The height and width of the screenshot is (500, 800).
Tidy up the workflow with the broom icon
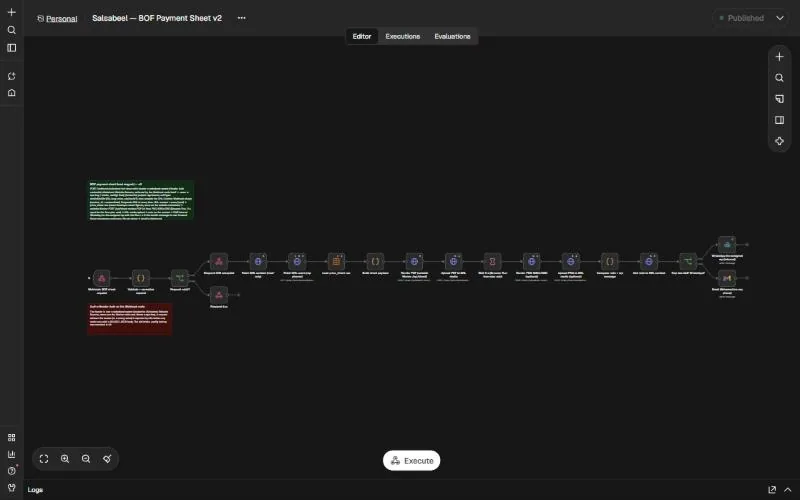point(107,459)
